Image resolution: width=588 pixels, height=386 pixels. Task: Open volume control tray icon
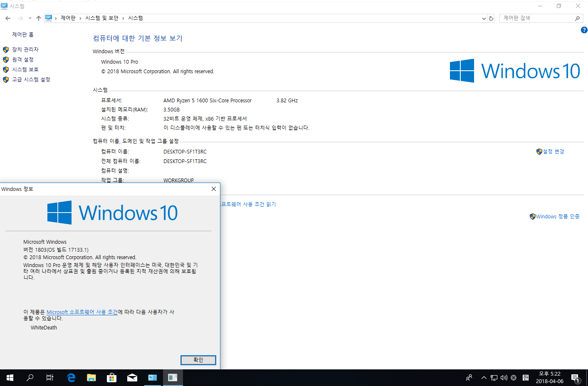pyautogui.click(x=504, y=378)
